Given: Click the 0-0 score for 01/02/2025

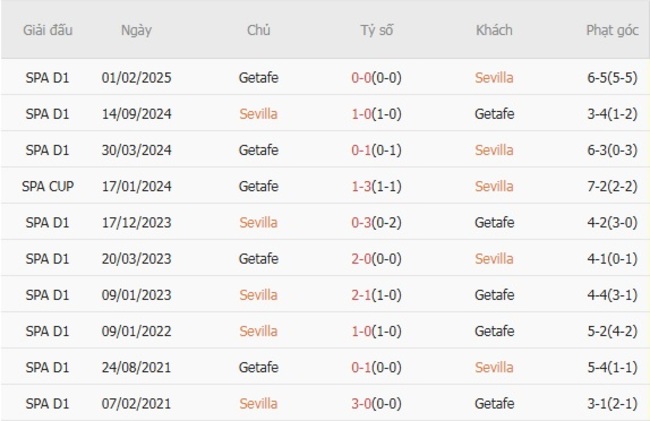Looking at the screenshot, I should [x=363, y=77].
